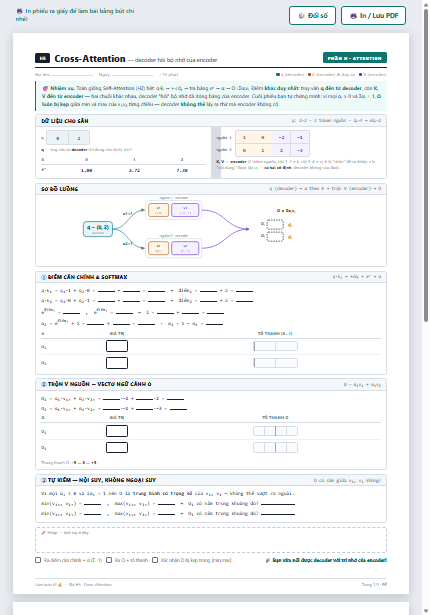Click the H6 badge next to the Cross-Attention title

(42, 58)
